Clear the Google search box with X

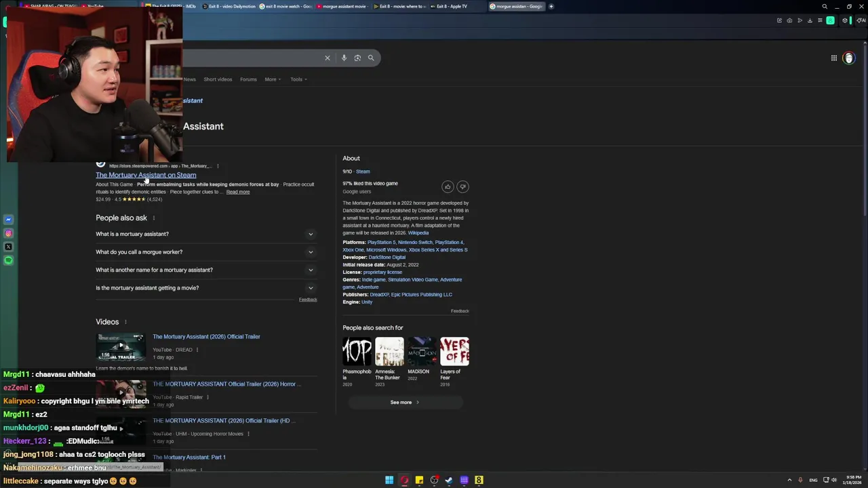pos(328,58)
